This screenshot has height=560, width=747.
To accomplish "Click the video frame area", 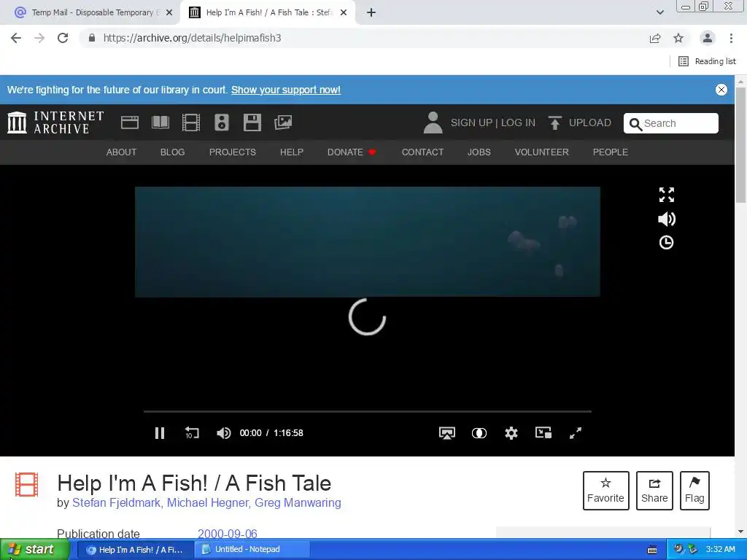I will tap(368, 242).
